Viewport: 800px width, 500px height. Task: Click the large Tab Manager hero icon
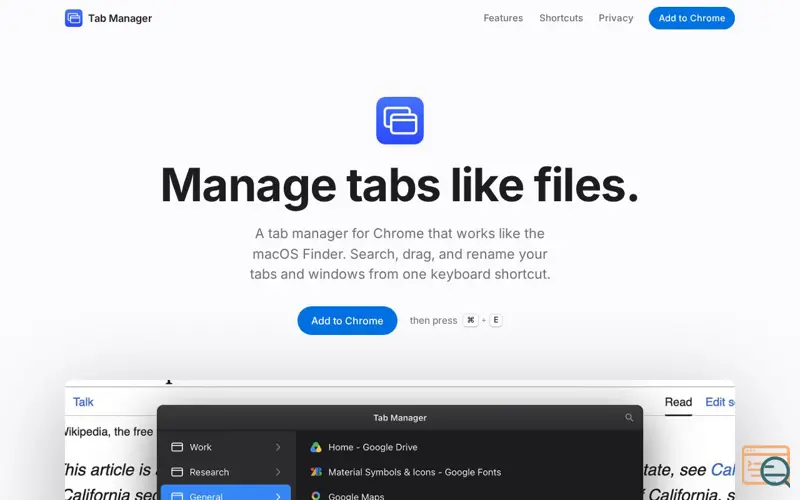click(399, 120)
